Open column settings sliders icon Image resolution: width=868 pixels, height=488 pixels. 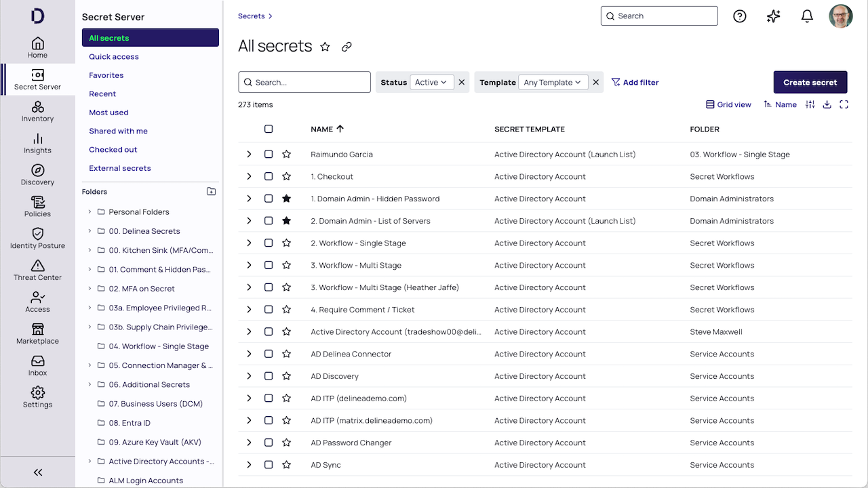pos(810,104)
